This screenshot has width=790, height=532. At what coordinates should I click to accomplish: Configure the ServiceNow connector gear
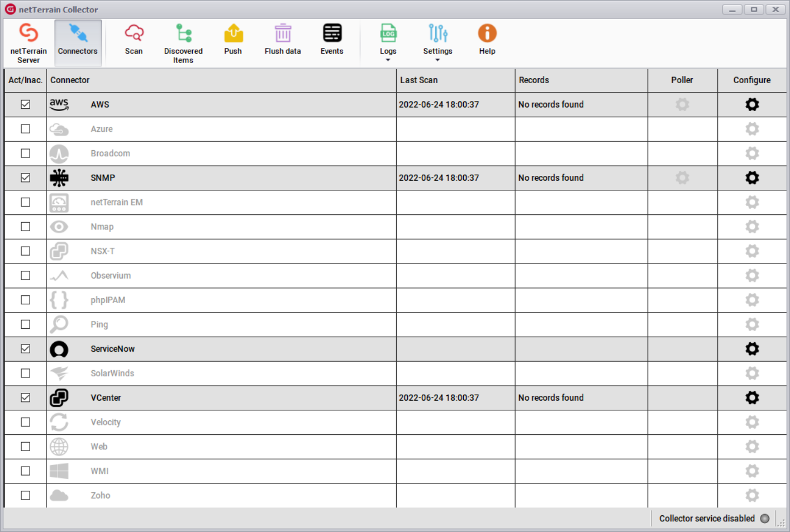tap(752, 349)
